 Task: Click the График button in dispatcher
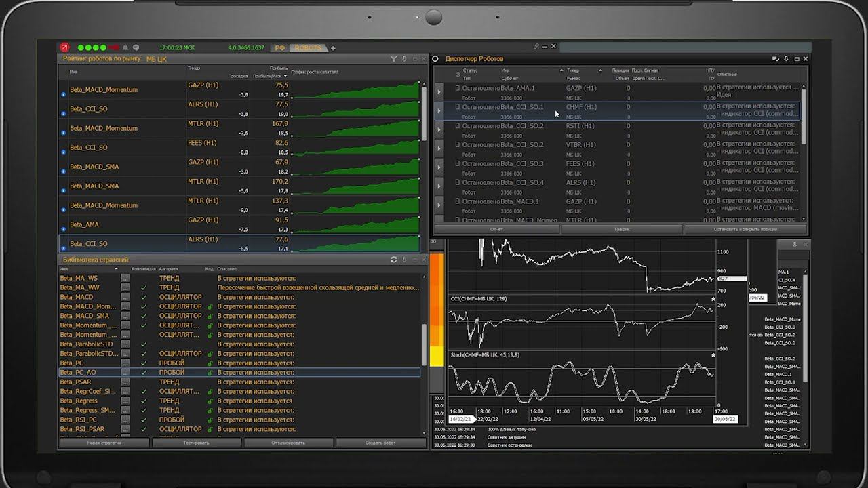[x=623, y=229]
